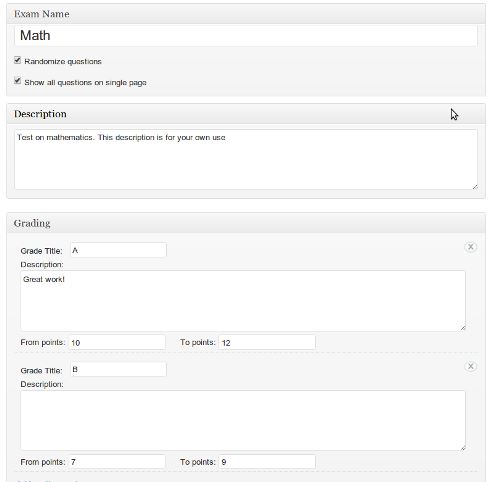Uncheck Show all questions on single page
Viewport: 494px width, 482px height.
click(17, 81)
